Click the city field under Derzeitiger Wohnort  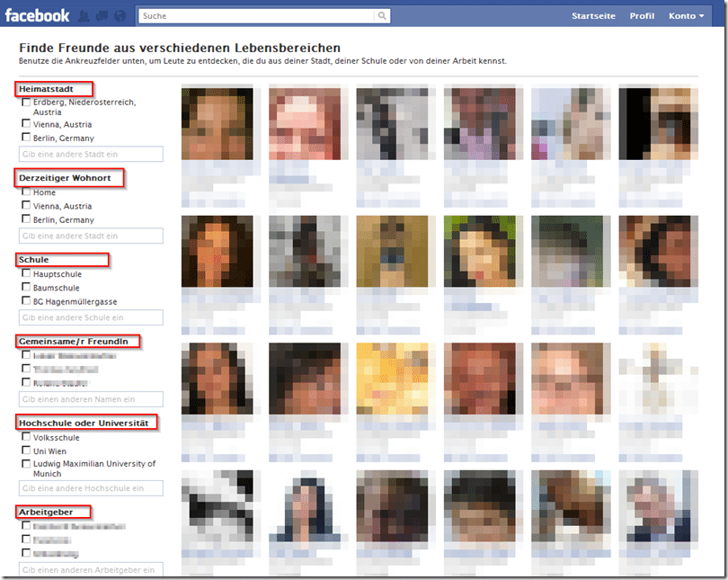pos(91,236)
